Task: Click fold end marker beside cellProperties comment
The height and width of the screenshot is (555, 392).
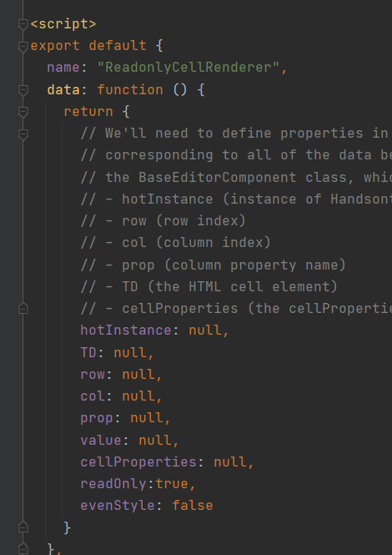Action: pyautogui.click(x=23, y=309)
